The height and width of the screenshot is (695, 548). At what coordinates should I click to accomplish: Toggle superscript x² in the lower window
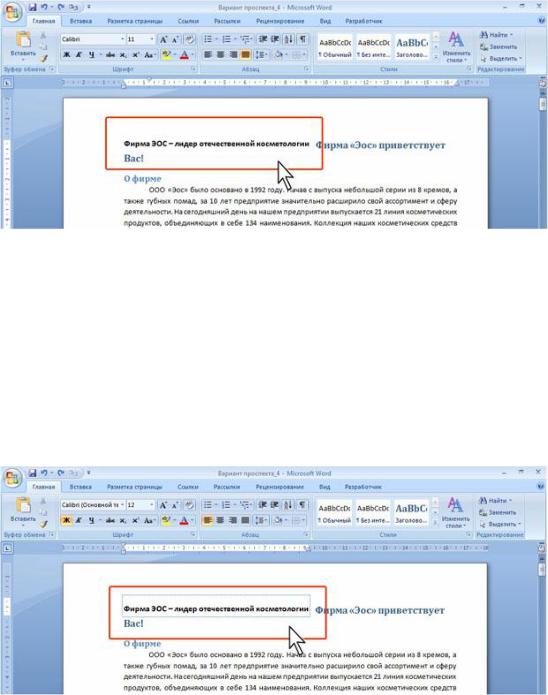point(135,520)
